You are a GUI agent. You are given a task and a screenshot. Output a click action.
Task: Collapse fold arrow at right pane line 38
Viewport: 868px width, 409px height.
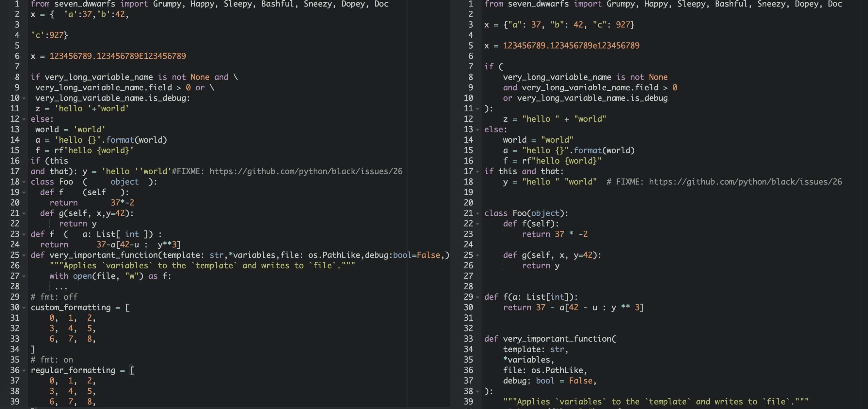point(477,391)
